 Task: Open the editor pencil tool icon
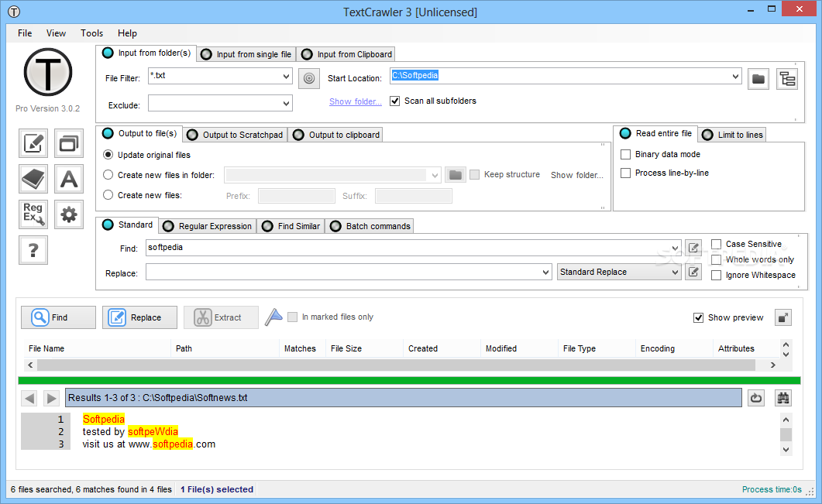click(x=33, y=143)
